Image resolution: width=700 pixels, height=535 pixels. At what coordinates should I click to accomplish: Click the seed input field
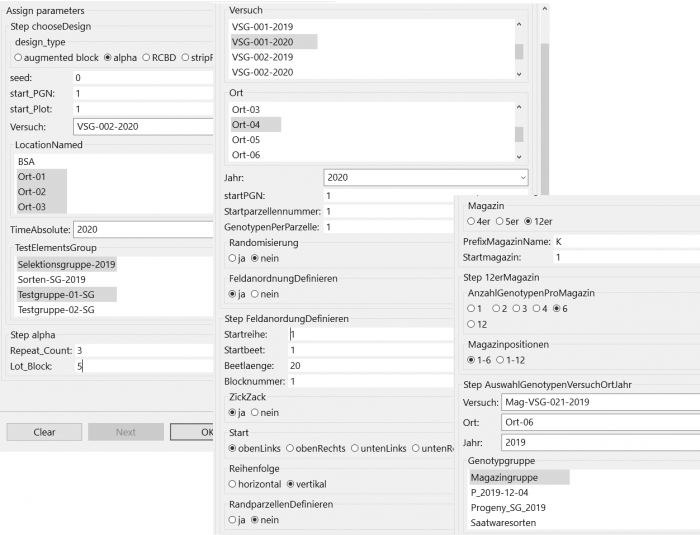[x=143, y=78]
